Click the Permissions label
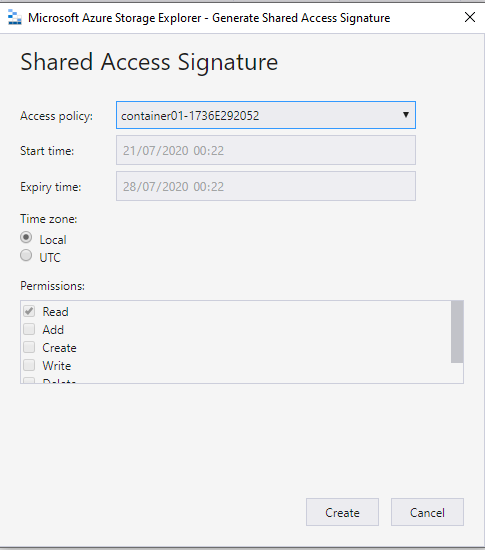 click(x=53, y=286)
